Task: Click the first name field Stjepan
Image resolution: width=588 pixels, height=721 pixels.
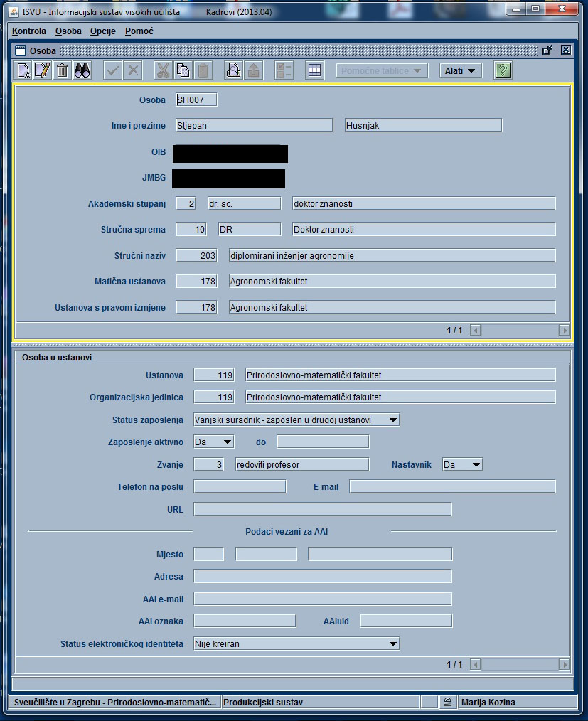Action: (x=255, y=126)
